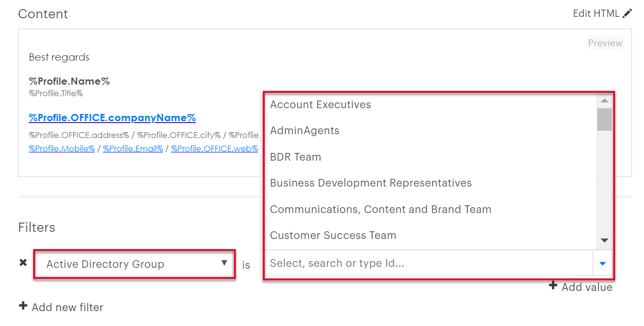This screenshot has height=326, width=644.
Task: Click the %Profile.Email% link
Action: coord(133,149)
